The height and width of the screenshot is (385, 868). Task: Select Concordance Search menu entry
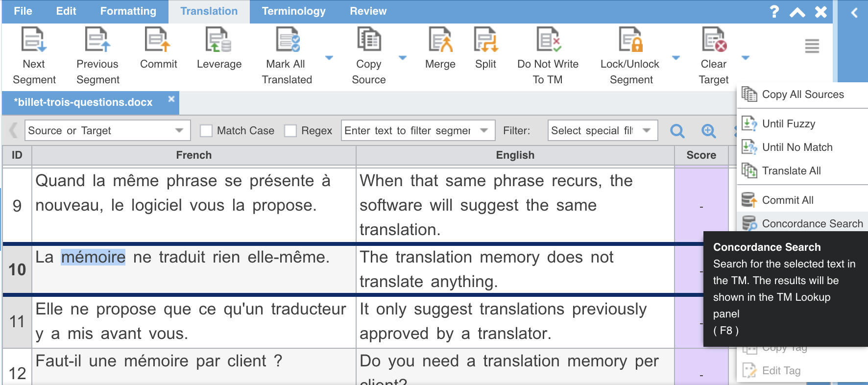[x=802, y=223]
